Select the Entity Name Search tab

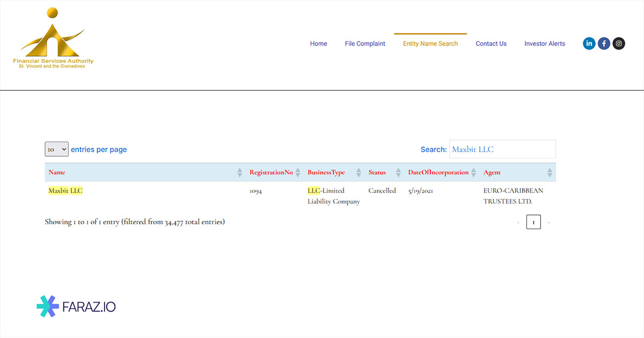point(430,44)
